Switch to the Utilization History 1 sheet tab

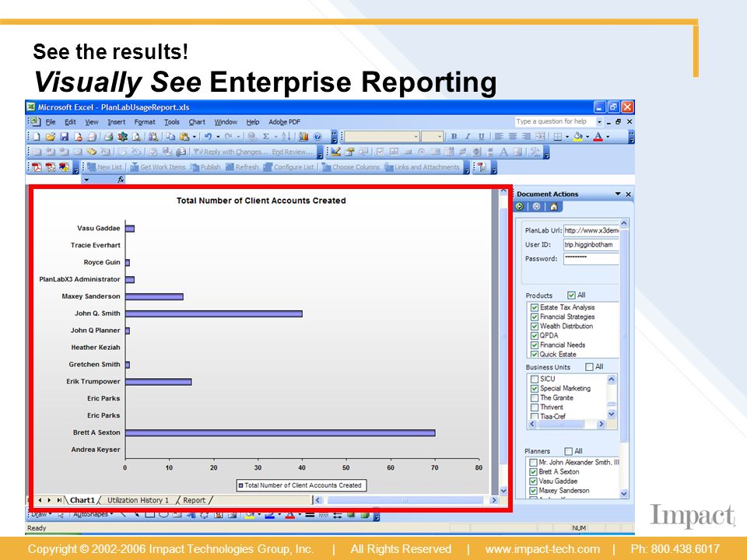tap(138, 500)
